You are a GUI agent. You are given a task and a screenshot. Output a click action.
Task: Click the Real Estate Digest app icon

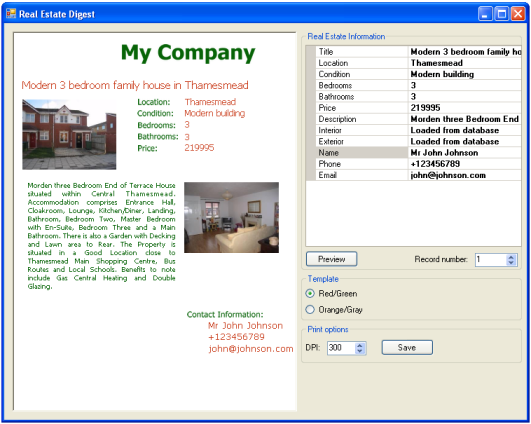point(11,14)
